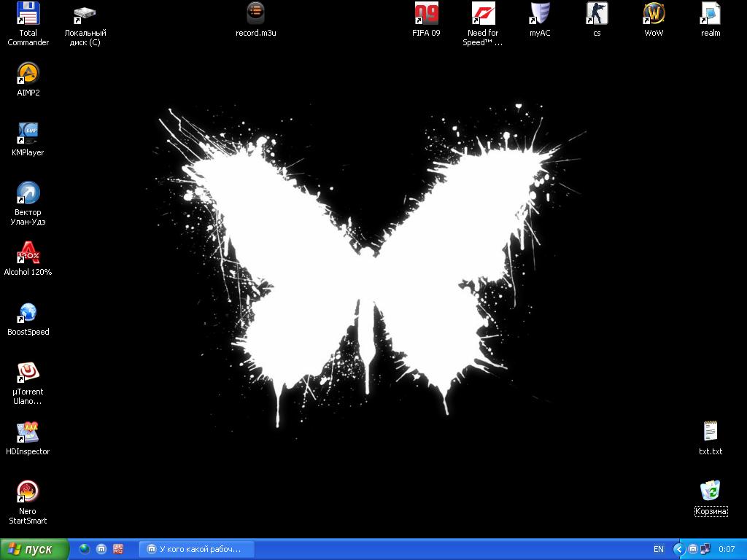747x560 pixels.
Task: Click the HDInspector desktop icon
Action: point(28,432)
